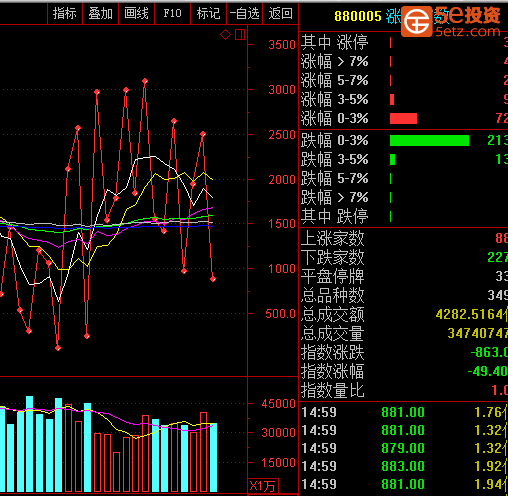Remove from watchlist using -自选
508x496 pixels.
pyautogui.click(x=245, y=13)
